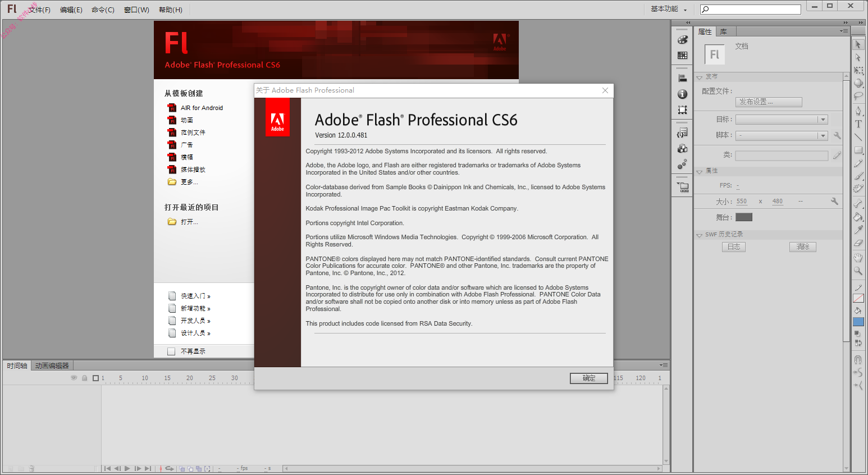This screenshot has height=475, width=868.
Task: Click 确定 in the About dialog
Action: tap(588, 378)
